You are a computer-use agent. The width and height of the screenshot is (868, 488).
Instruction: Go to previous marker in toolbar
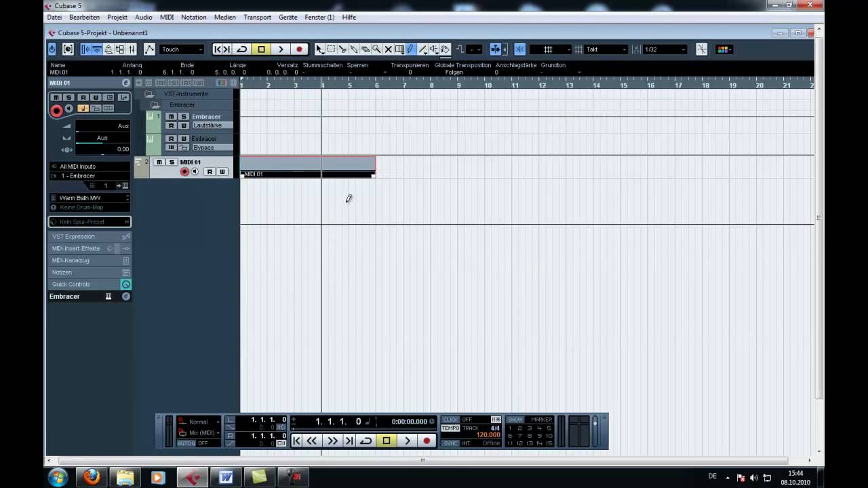[x=218, y=49]
